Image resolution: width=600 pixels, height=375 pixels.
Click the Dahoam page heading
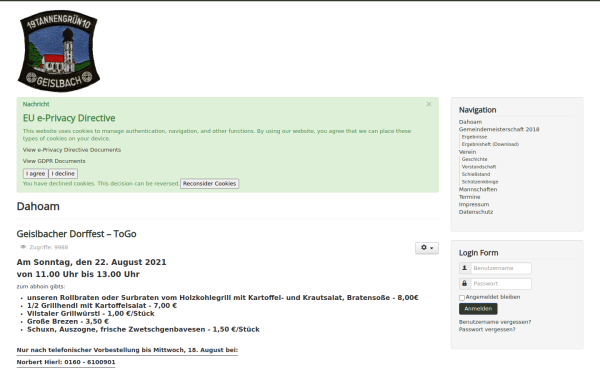pyautogui.click(x=38, y=206)
